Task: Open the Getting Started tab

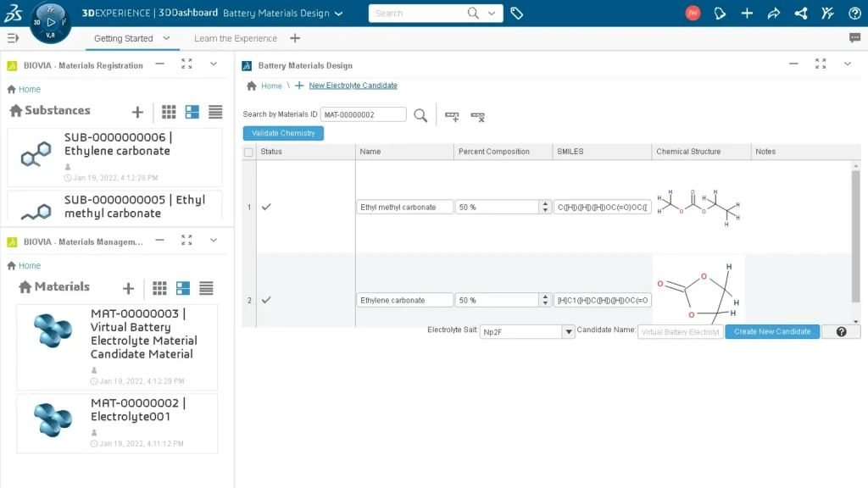Action: coord(124,38)
